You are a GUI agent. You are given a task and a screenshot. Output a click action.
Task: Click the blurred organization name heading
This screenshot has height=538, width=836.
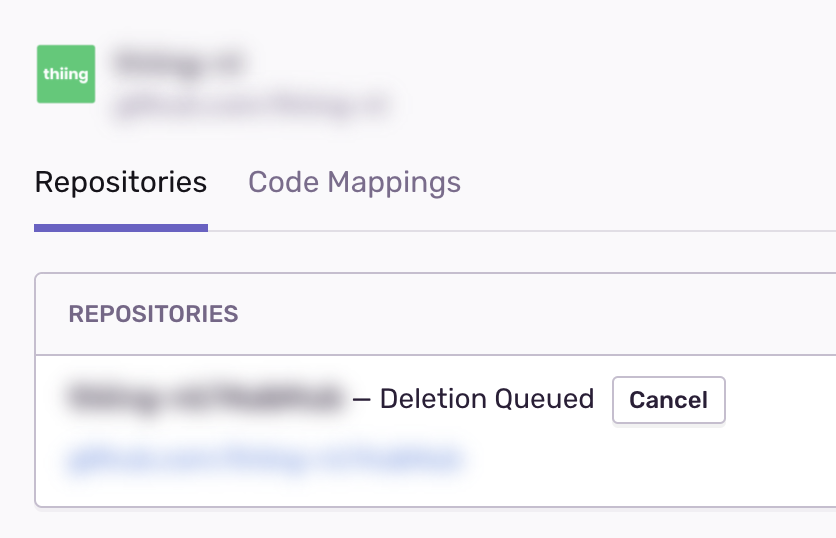[179, 64]
